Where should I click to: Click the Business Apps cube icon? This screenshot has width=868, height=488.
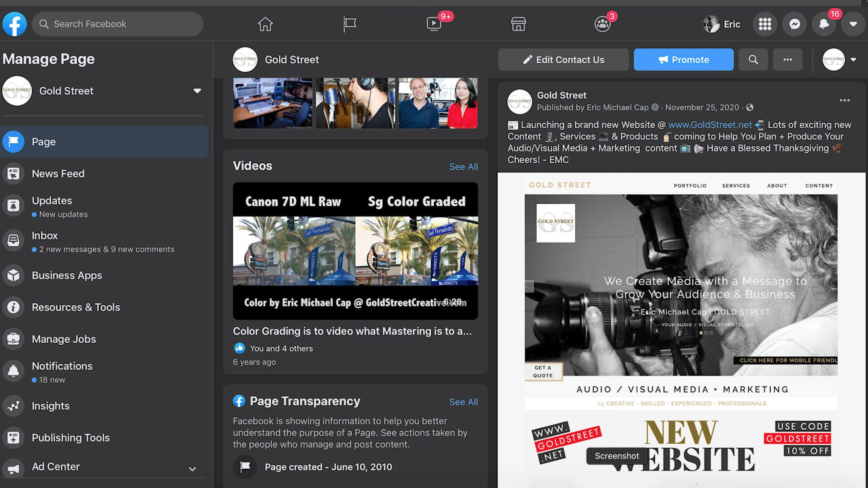[13, 275]
